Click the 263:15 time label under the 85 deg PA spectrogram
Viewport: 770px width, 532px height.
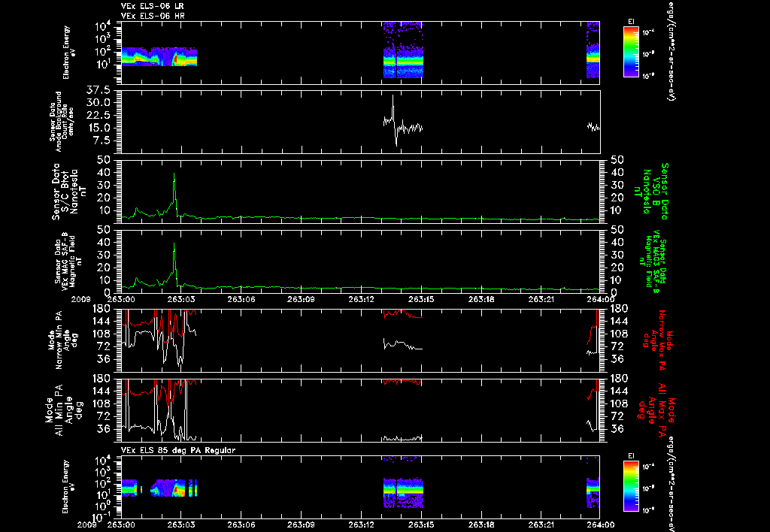coord(421,524)
